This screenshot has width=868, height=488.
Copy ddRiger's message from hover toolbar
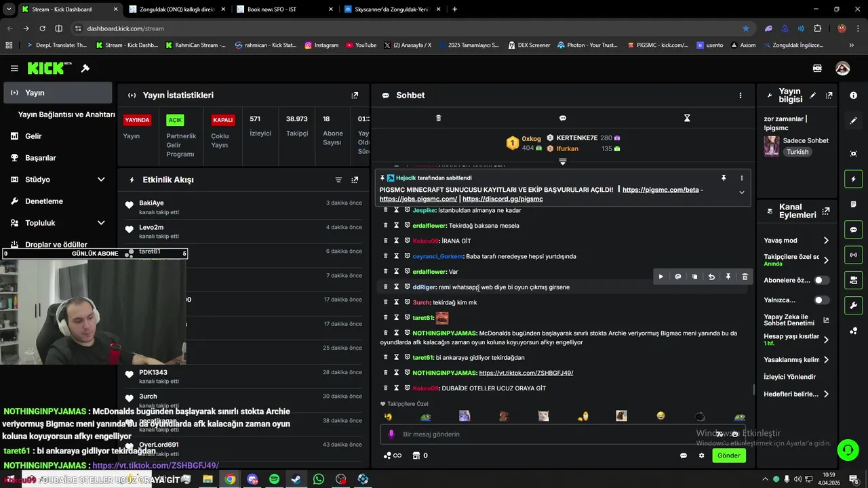(694, 277)
